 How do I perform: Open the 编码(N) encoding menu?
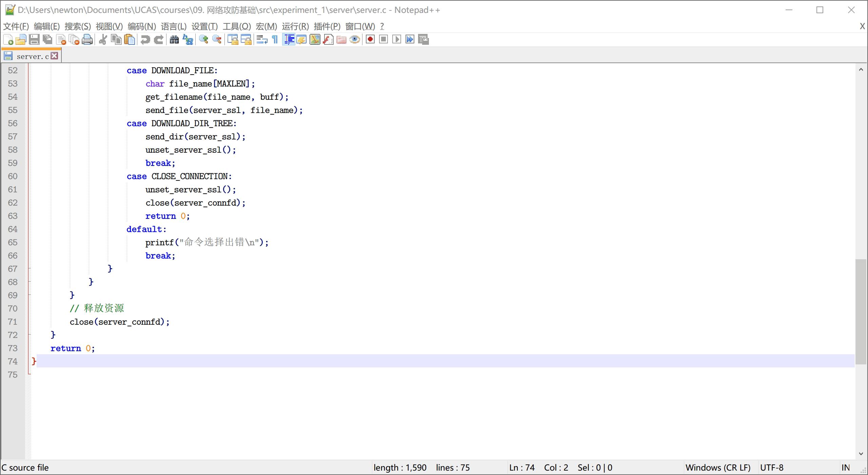coord(142,26)
